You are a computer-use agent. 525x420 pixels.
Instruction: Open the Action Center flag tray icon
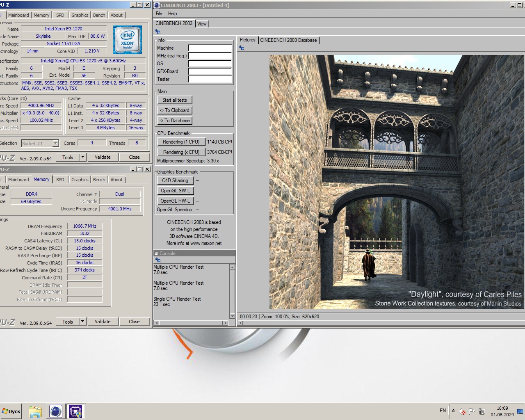472,411
